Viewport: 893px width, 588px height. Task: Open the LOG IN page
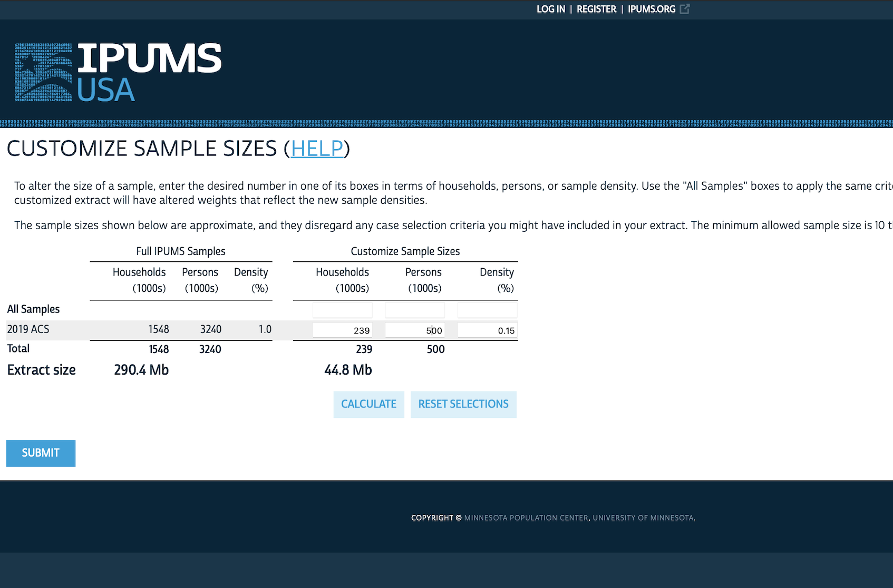pyautogui.click(x=550, y=9)
